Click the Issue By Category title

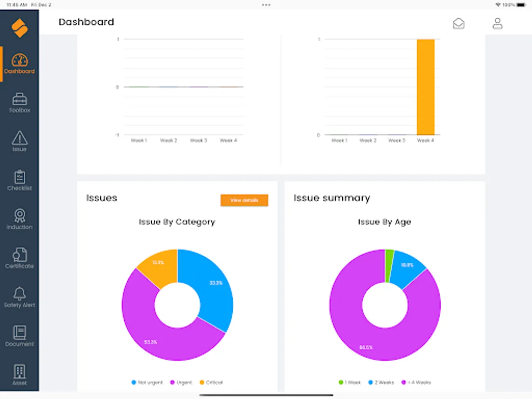click(177, 222)
